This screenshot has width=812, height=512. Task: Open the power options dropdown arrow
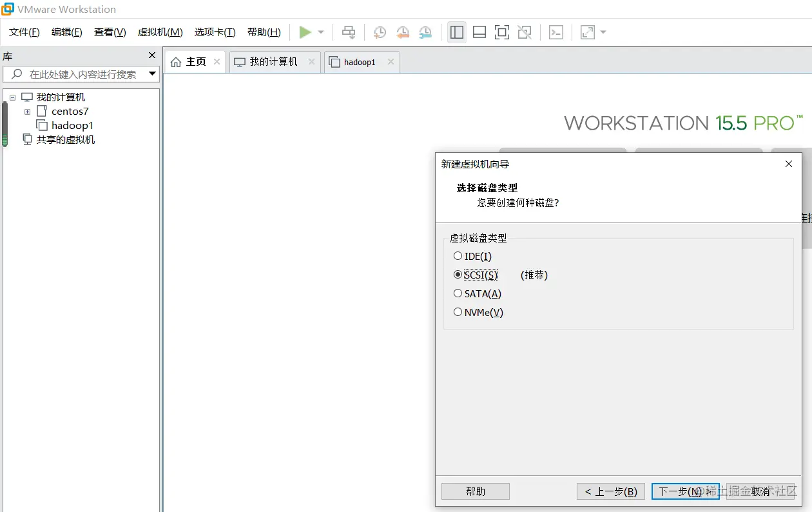[321, 32]
